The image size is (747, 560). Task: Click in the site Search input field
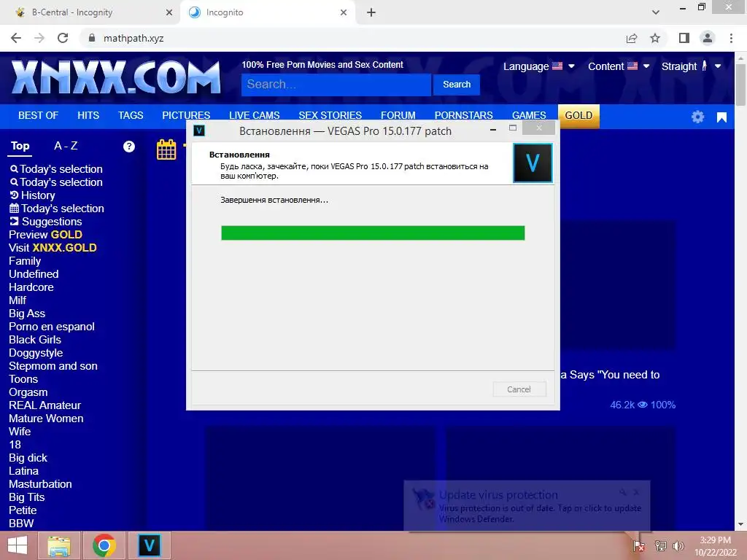[x=336, y=85]
